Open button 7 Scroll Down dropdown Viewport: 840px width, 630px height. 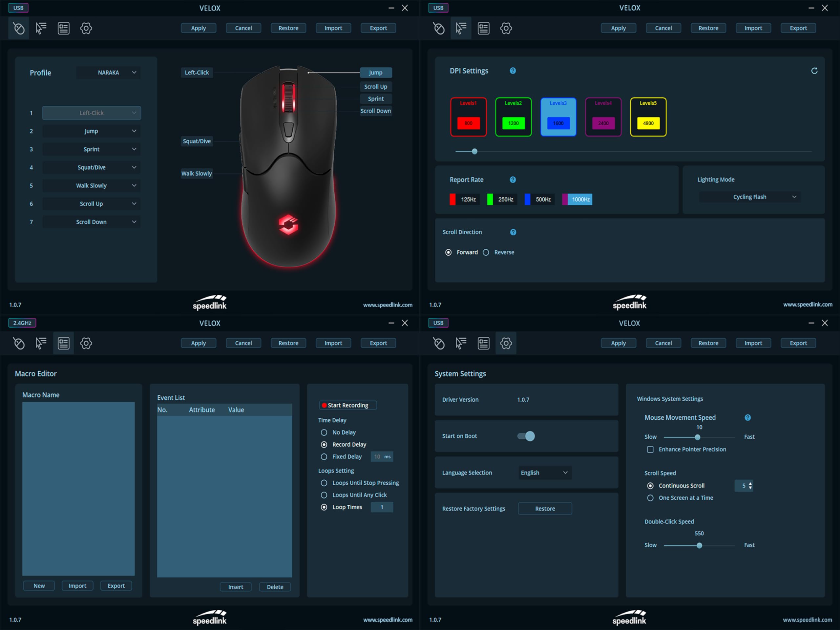coord(92,222)
